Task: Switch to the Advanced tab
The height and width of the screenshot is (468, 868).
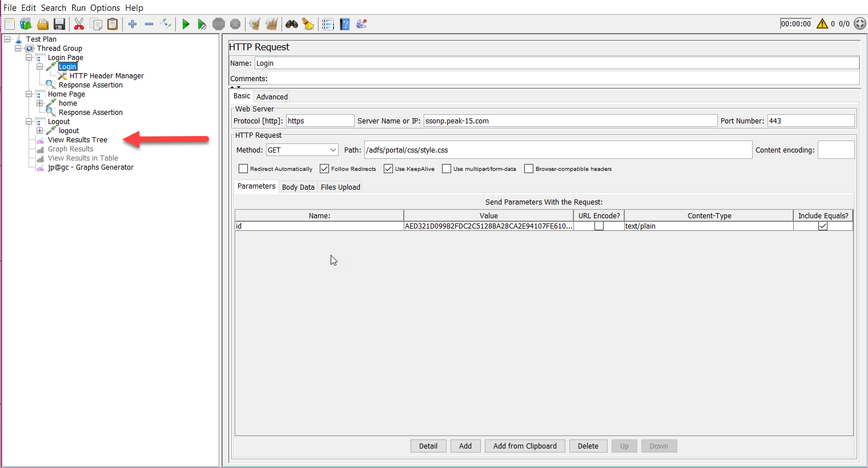Action: (272, 97)
